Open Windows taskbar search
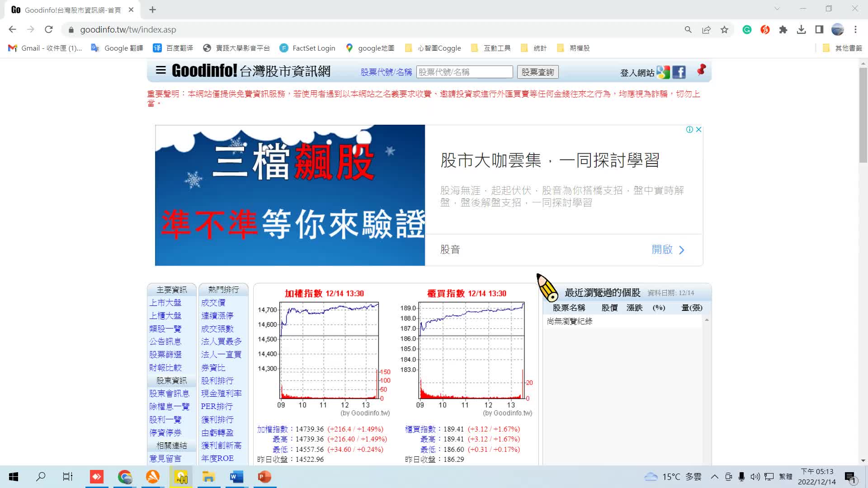This screenshot has width=868, height=488. pyautogui.click(x=41, y=477)
